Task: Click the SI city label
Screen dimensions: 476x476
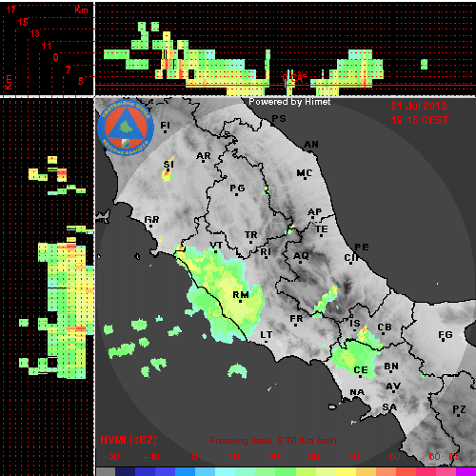Action: (x=169, y=165)
